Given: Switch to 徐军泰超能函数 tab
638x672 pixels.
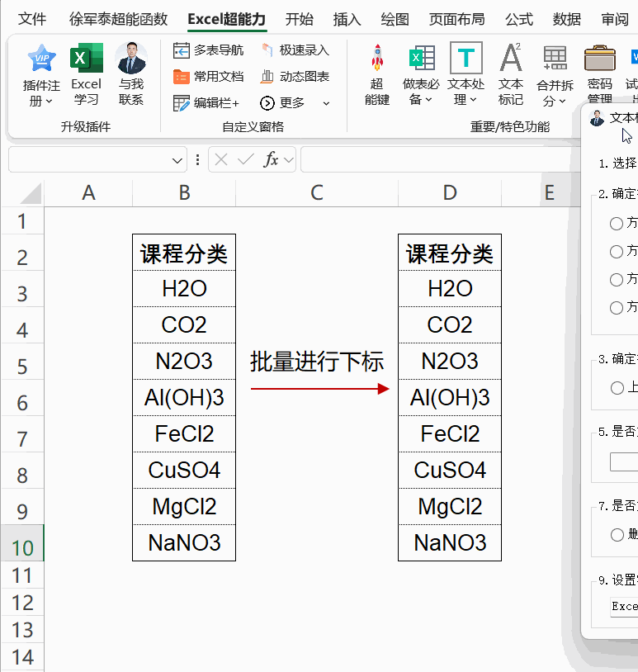Looking at the screenshot, I should click(118, 19).
